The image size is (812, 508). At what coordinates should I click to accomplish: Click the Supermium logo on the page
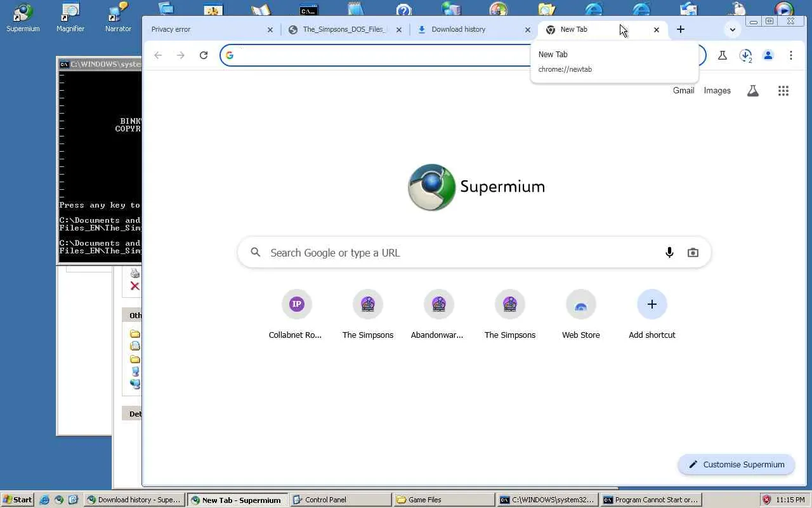pyautogui.click(x=476, y=187)
